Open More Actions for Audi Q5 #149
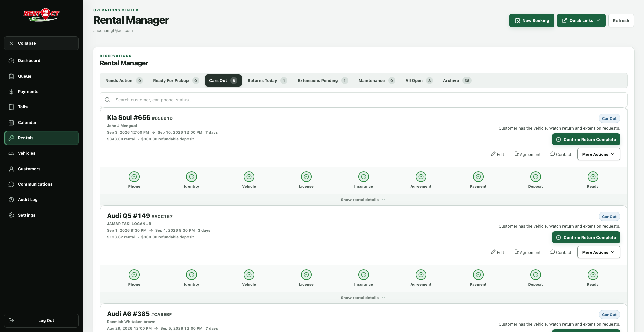Viewport: 644px width, 332px height. tap(598, 252)
